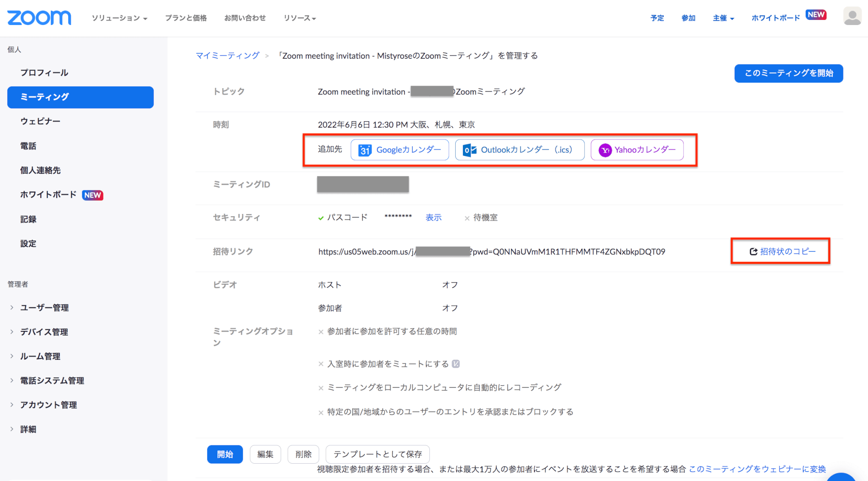
Task: Click the Zoom logo
Action: pyautogui.click(x=39, y=17)
